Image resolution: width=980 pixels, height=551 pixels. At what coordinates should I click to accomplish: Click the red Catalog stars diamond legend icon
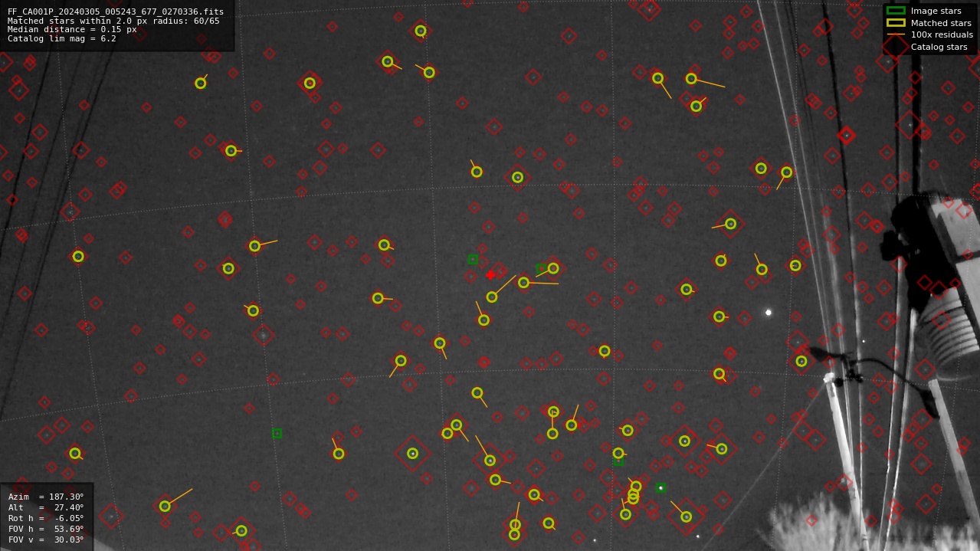click(x=896, y=47)
